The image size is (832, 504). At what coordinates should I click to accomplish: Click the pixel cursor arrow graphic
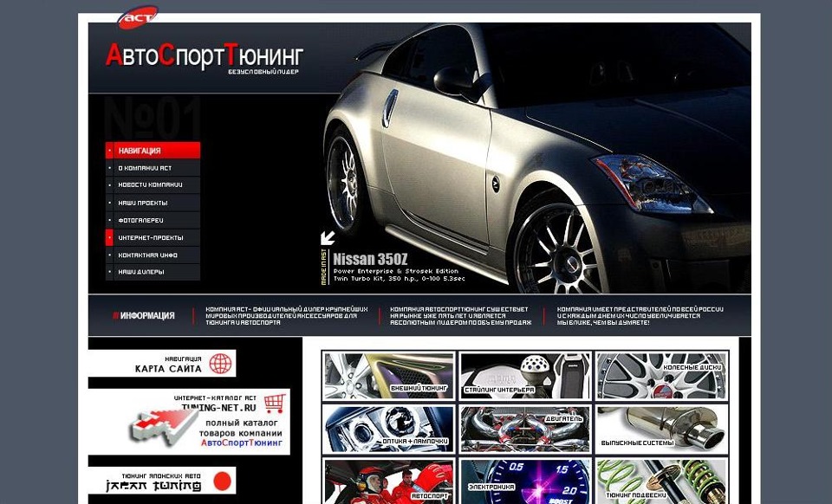[x=165, y=427]
